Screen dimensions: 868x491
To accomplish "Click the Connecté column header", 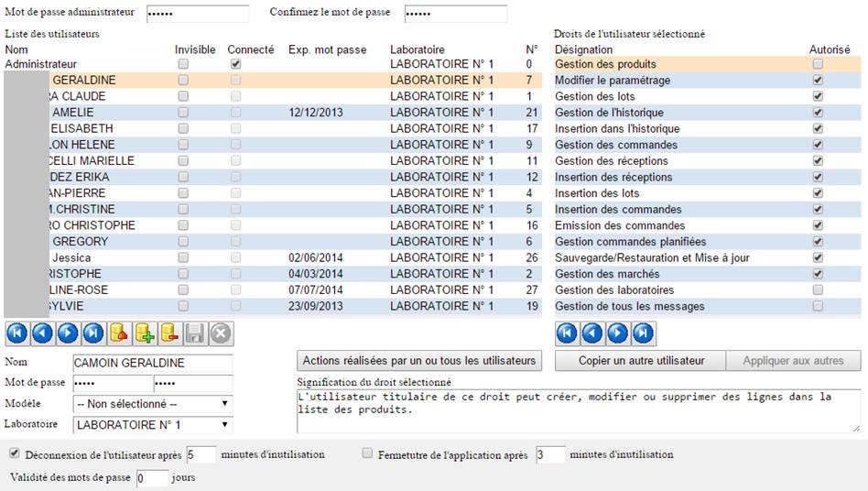I will (x=251, y=49).
